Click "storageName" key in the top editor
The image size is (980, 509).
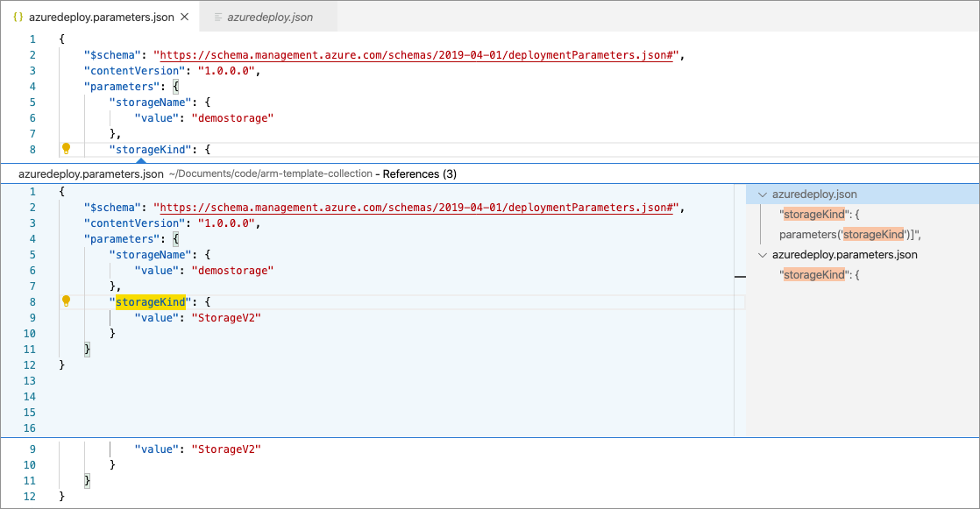(151, 103)
